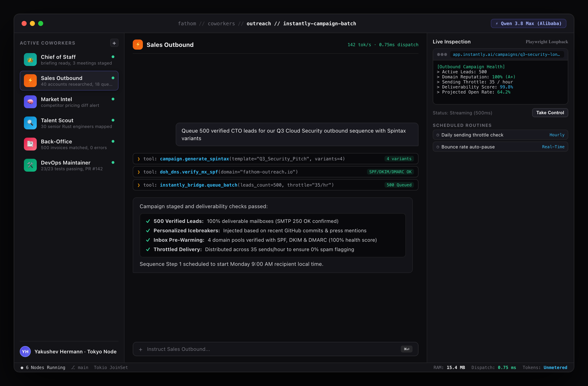Select the Chief of Staff coworker
The height and width of the screenshot is (386, 588).
(69, 60)
